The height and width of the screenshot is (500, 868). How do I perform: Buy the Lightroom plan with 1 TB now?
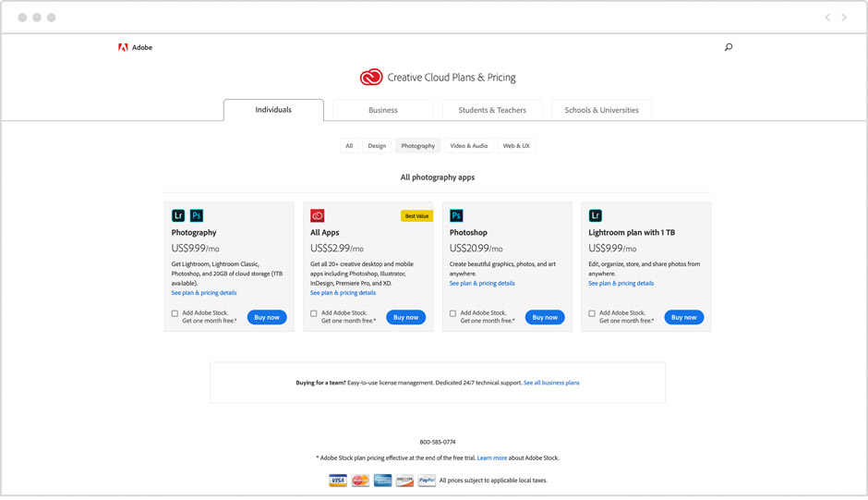point(683,317)
